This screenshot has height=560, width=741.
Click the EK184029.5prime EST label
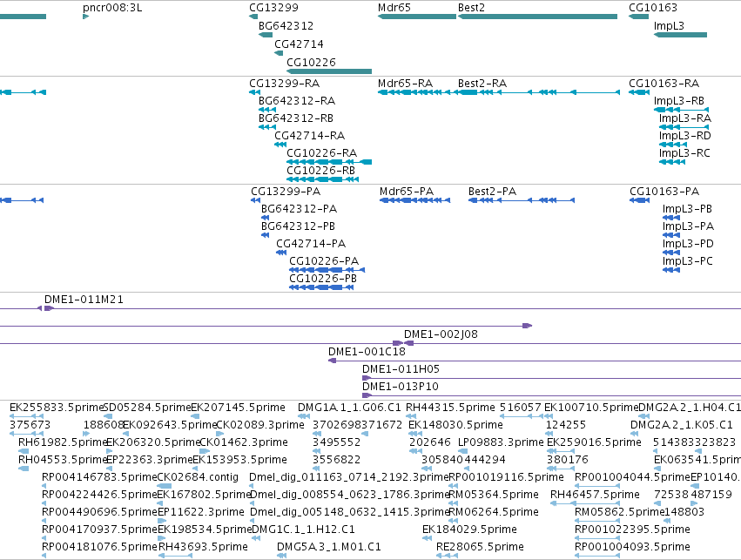click(x=469, y=530)
